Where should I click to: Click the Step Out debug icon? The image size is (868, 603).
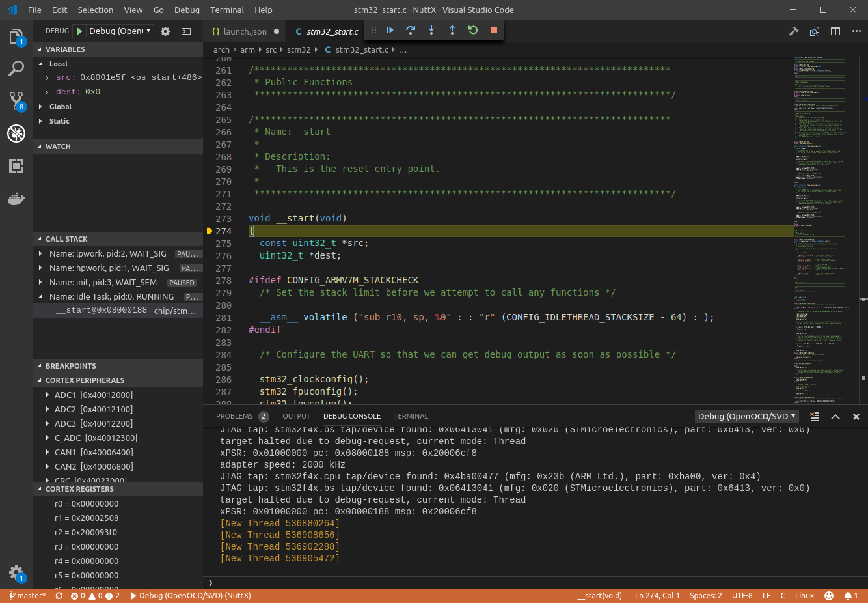tap(452, 30)
